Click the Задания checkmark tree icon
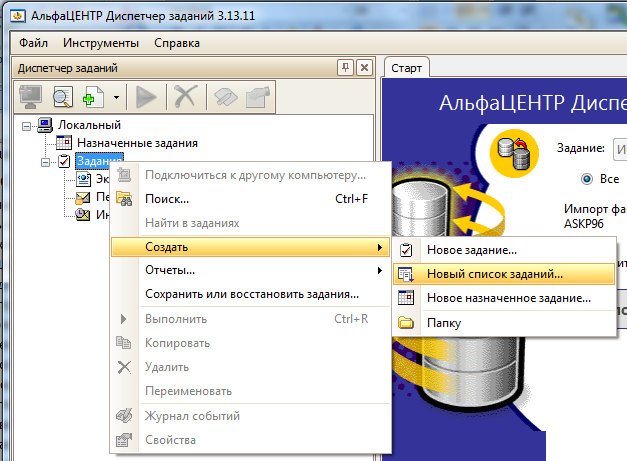The height and width of the screenshot is (461, 627). [64, 161]
